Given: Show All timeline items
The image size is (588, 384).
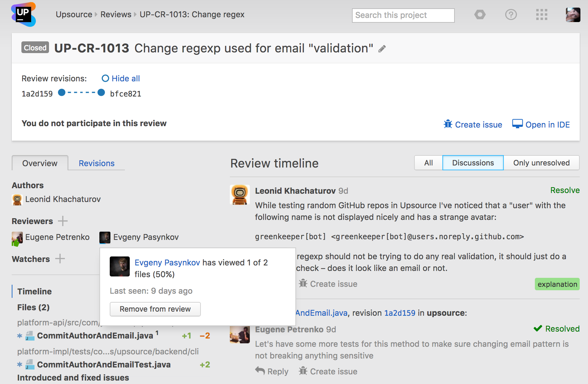Looking at the screenshot, I should (428, 163).
